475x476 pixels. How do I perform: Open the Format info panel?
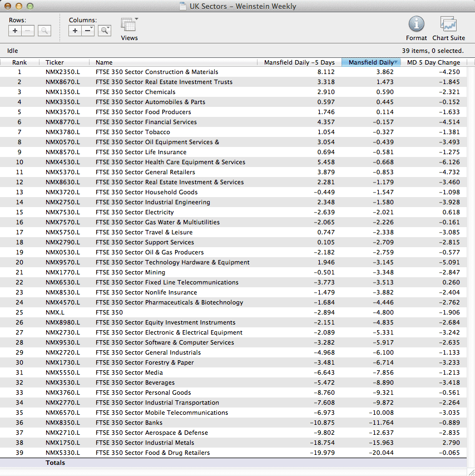click(416, 28)
